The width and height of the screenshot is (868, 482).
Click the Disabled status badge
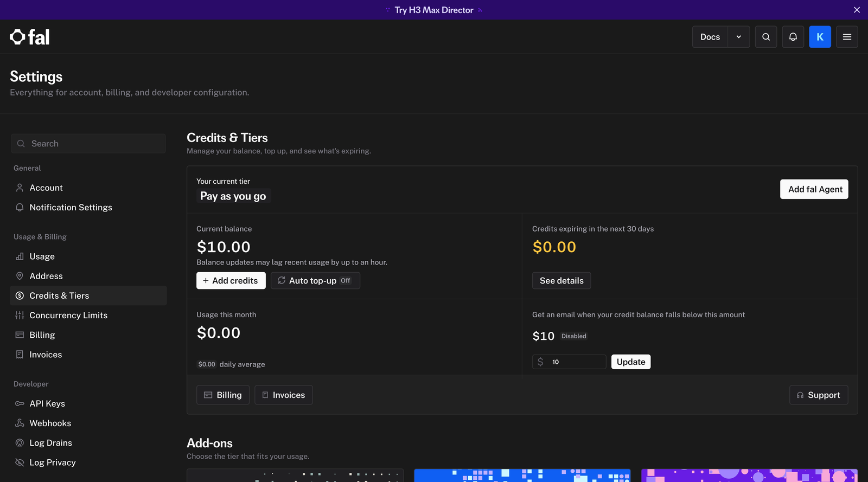(x=574, y=336)
